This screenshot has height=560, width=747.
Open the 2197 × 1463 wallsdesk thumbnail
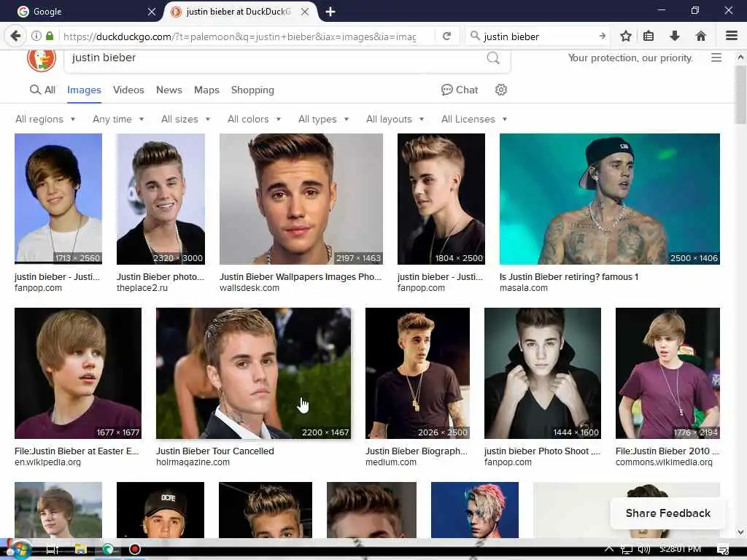(301, 199)
